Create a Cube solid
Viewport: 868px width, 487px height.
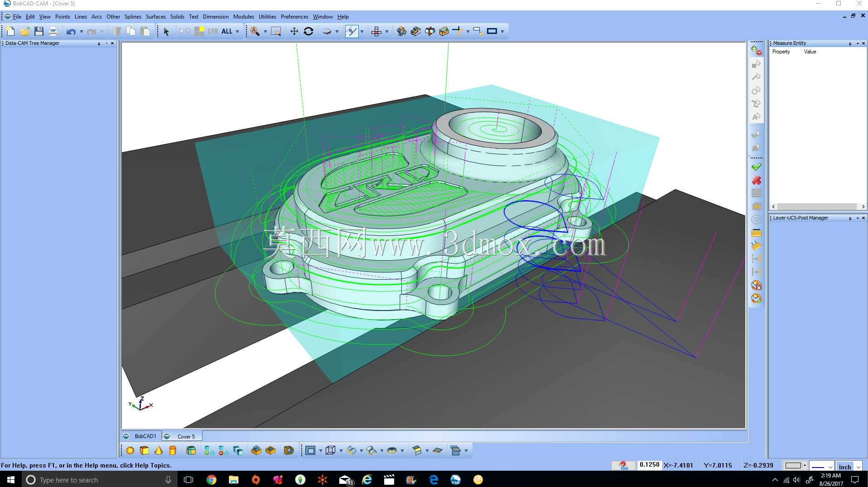(144, 450)
